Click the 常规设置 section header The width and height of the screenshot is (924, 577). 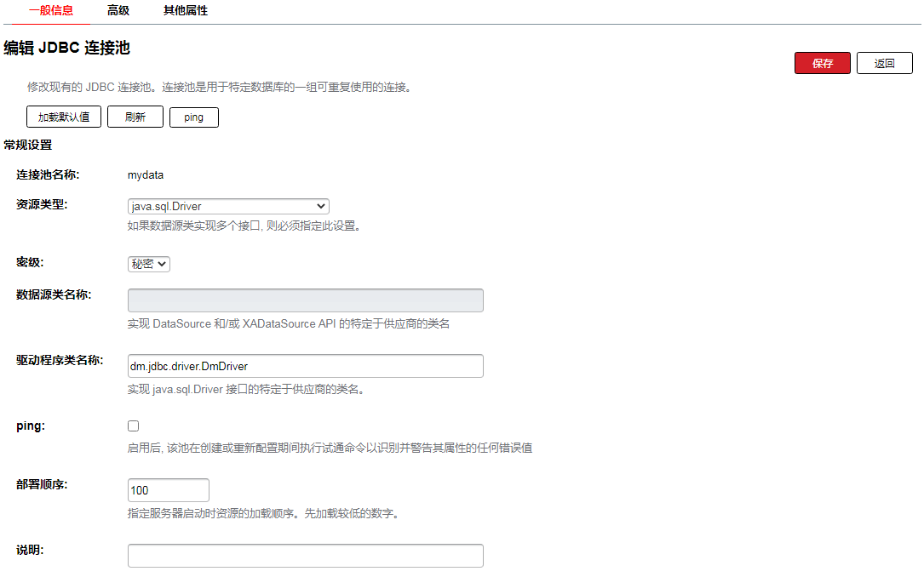coord(28,146)
